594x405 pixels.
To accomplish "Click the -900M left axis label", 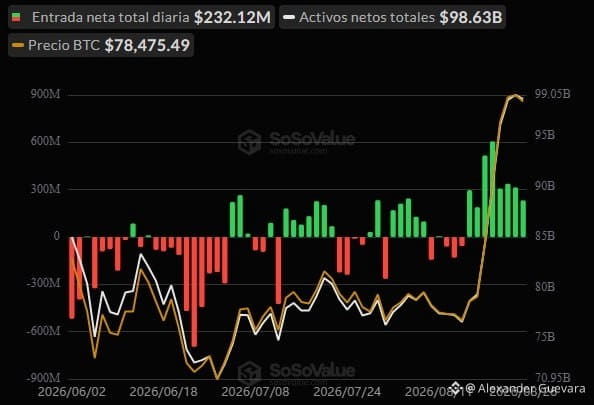I will coord(43,378).
